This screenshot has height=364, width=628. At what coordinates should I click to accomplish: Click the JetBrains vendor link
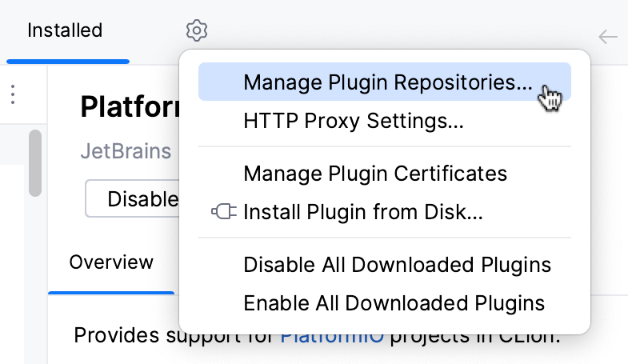[x=126, y=151]
